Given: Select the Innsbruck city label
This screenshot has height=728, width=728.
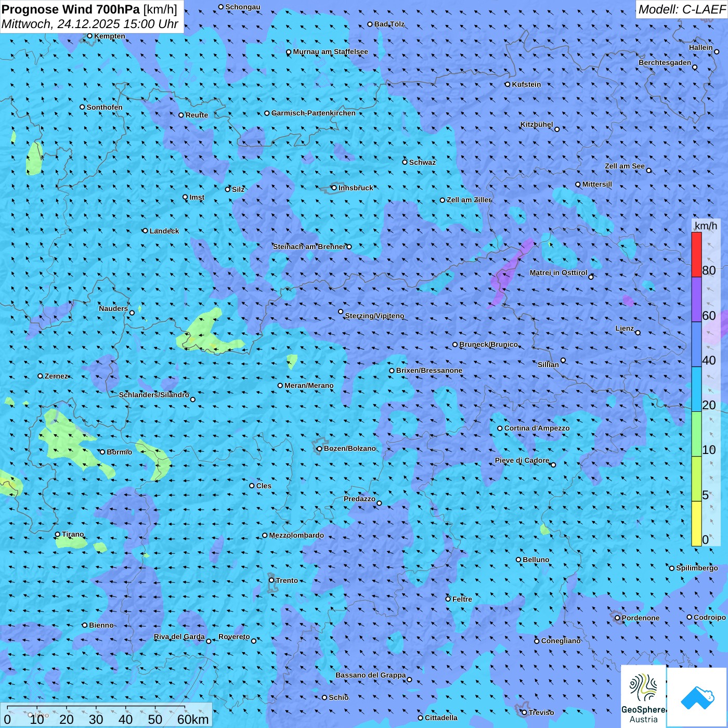Looking at the screenshot, I should pos(356,188).
